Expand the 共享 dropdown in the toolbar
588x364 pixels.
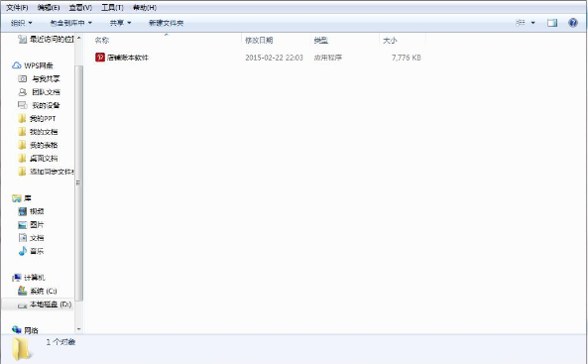point(120,23)
